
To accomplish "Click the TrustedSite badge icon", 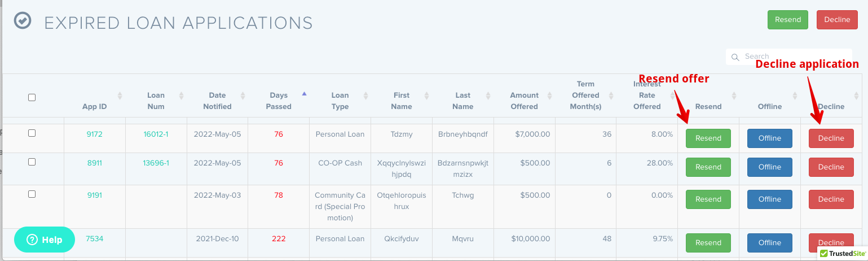I will 843,253.
